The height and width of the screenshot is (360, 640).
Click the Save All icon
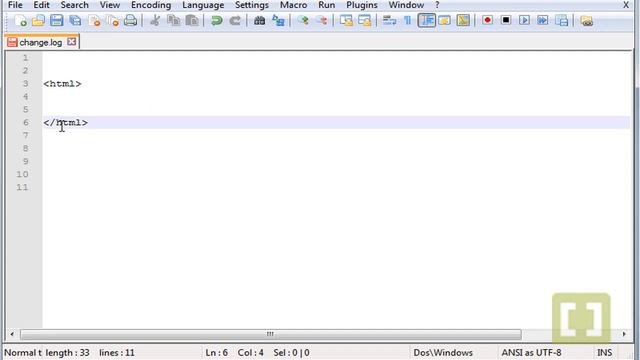(75, 20)
